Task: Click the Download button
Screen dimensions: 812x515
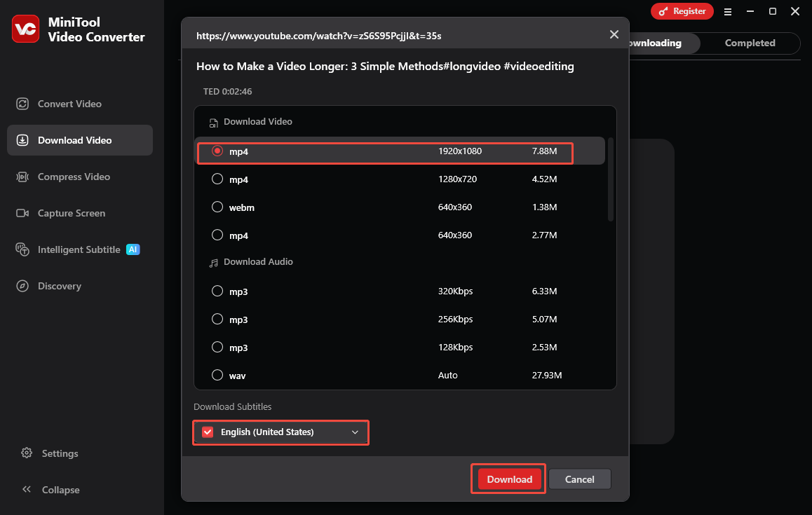Action: click(508, 479)
